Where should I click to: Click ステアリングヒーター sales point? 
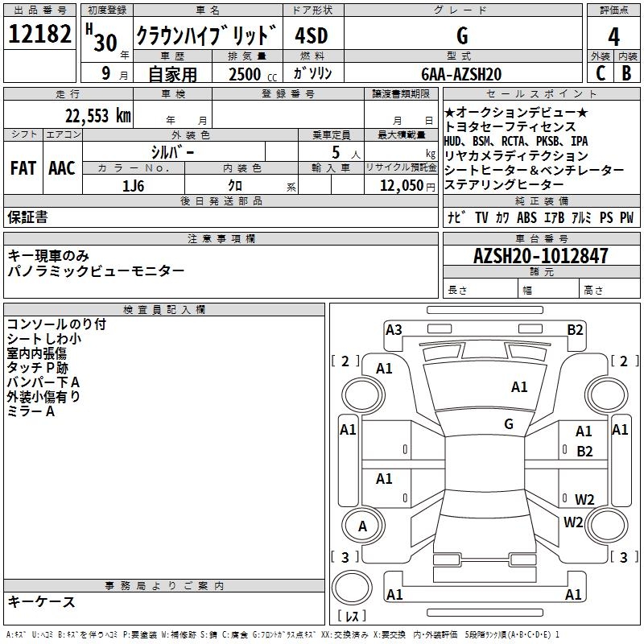click(x=504, y=184)
